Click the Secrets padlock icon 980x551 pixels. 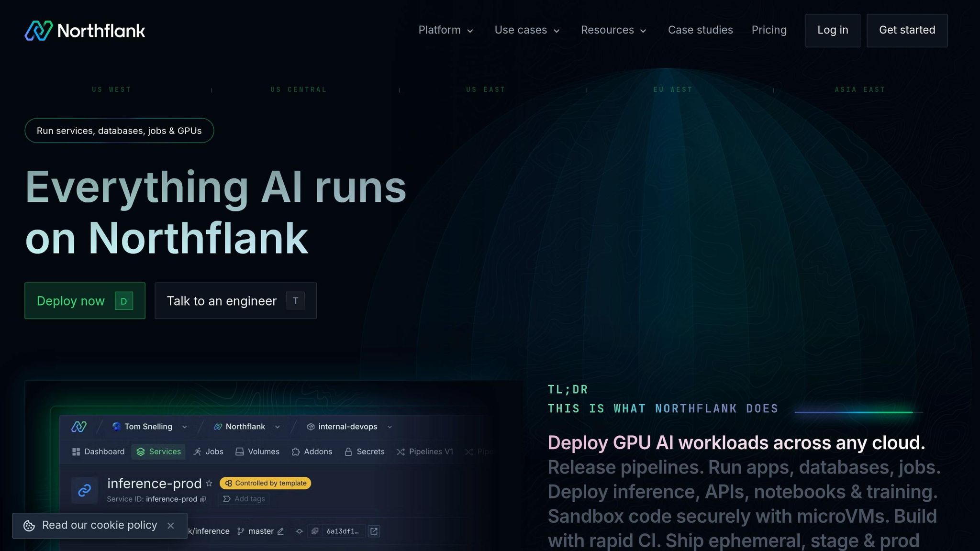[348, 452]
